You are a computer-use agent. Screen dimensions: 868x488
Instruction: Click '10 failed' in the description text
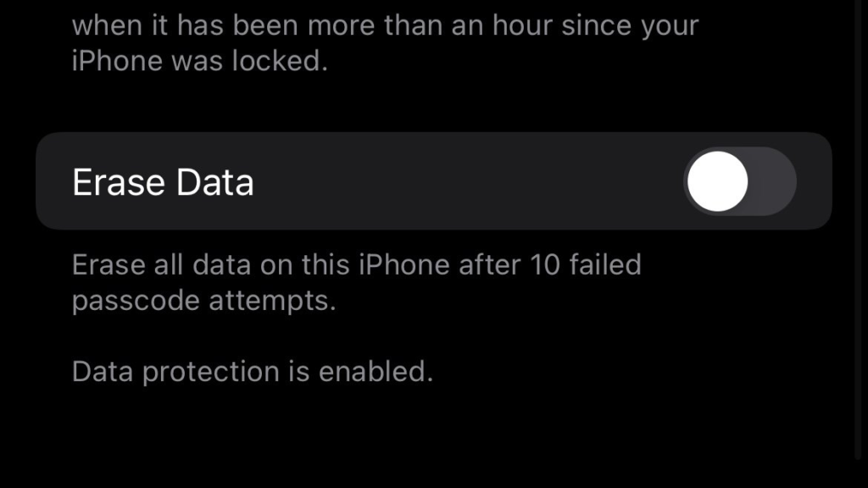(586, 265)
